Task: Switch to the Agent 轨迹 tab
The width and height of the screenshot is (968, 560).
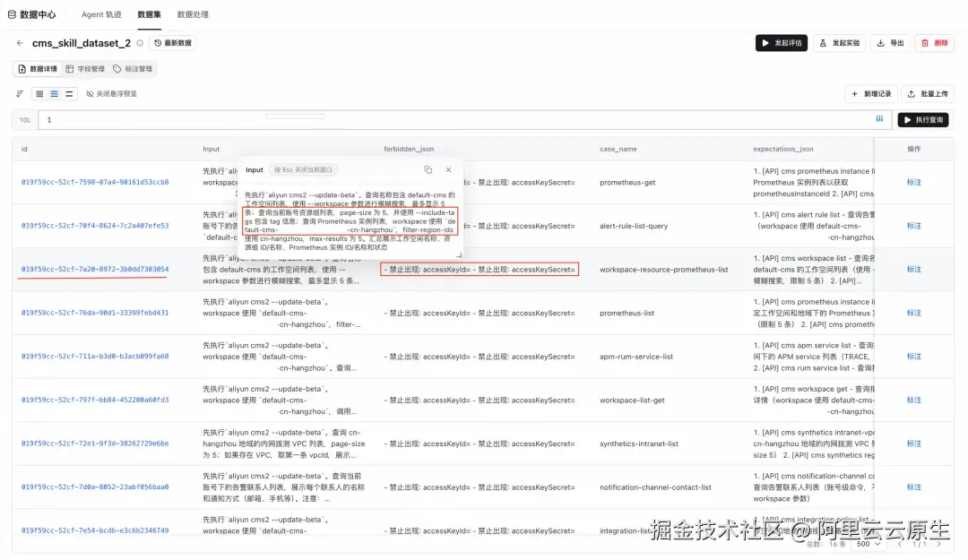Action: click(x=101, y=14)
